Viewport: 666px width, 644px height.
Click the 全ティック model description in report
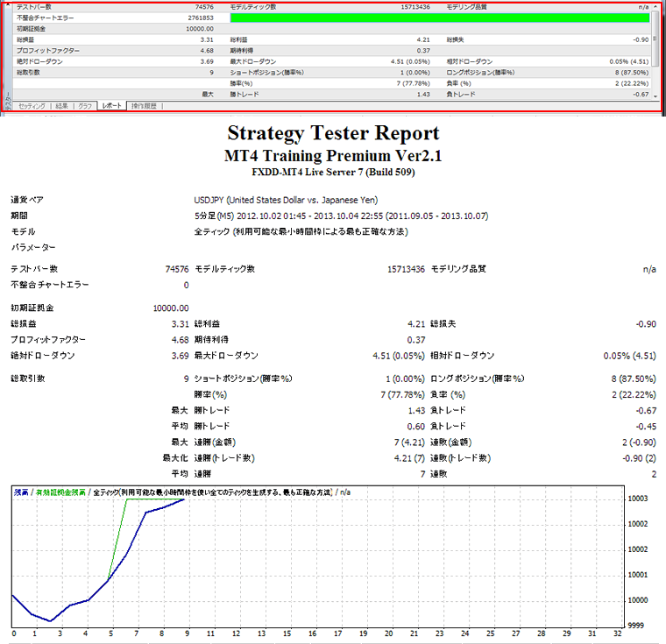[x=301, y=232]
